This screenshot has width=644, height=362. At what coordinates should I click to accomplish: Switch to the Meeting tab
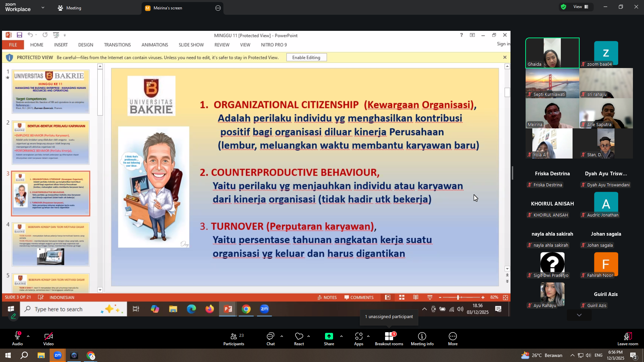pyautogui.click(x=70, y=8)
